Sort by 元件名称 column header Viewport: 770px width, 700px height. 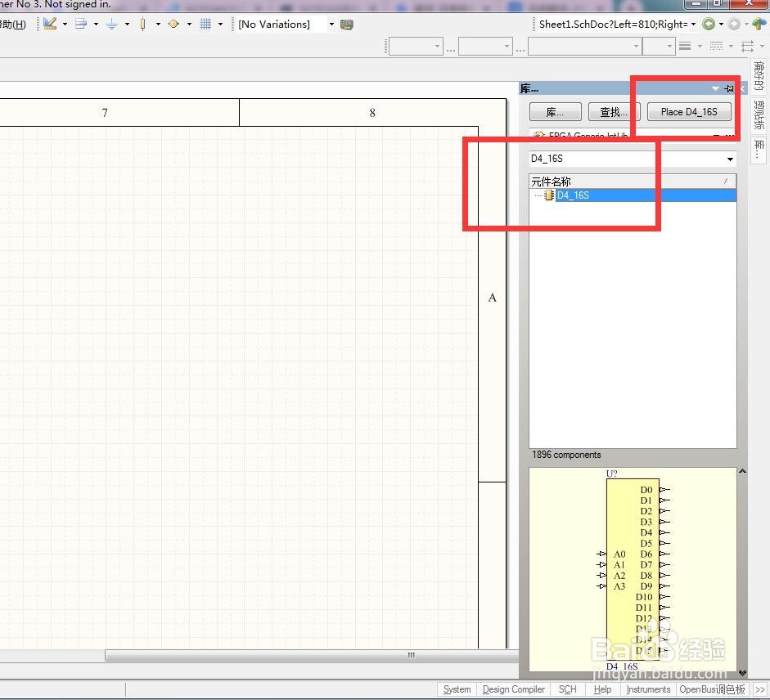[633, 182]
